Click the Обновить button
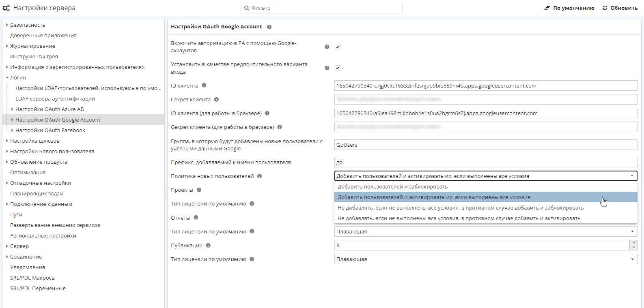The height and width of the screenshot is (308, 644). coord(620,8)
